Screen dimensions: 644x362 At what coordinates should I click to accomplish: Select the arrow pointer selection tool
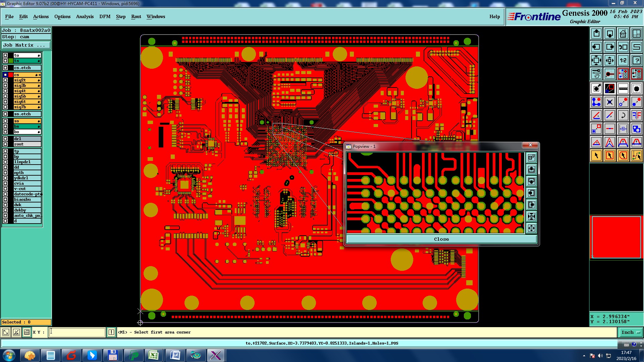(596, 156)
